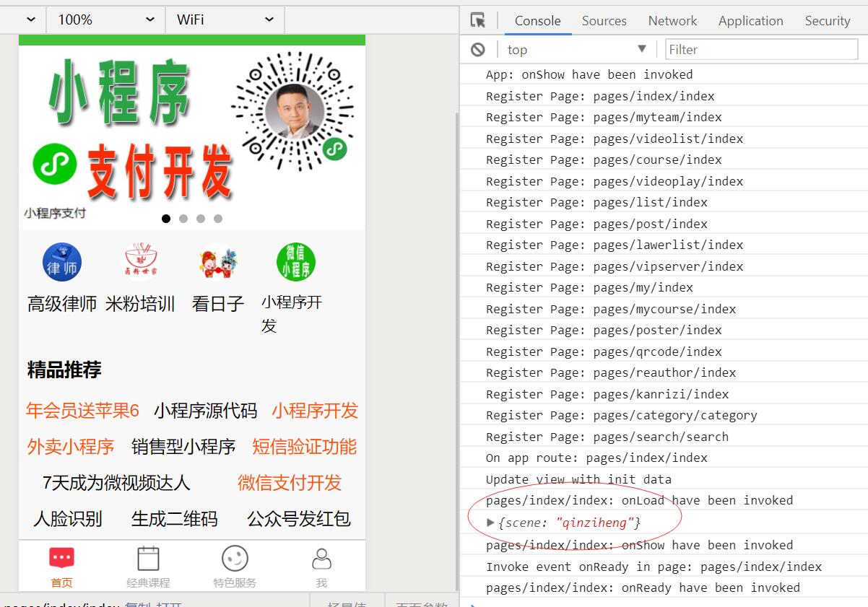Click log 'Register Page: pages/lawerlist/index'

click(615, 245)
